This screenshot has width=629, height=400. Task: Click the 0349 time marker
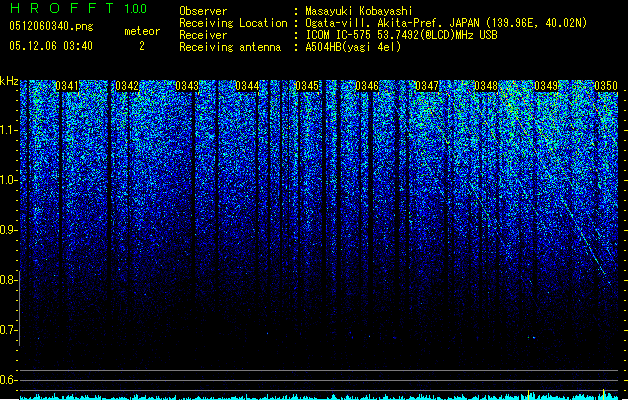546,86
